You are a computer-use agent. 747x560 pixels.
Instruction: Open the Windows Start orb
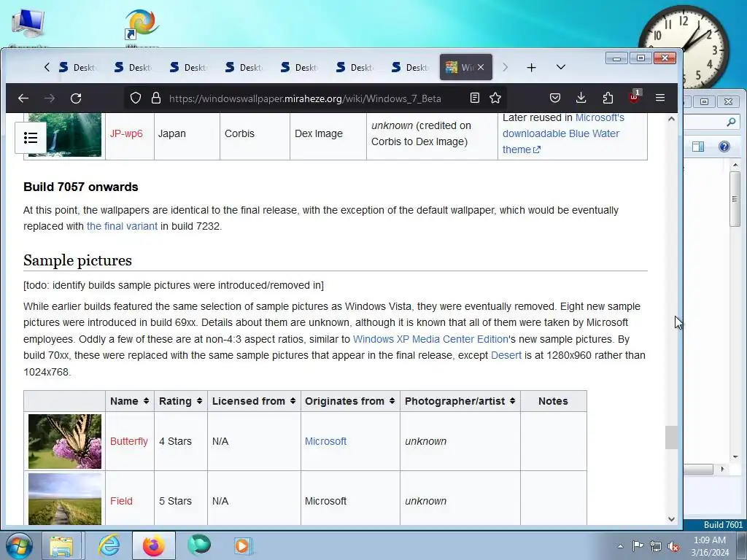(19, 545)
